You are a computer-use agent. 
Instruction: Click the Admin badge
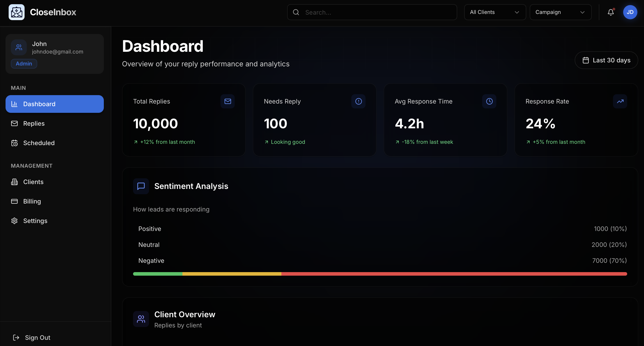click(24, 64)
